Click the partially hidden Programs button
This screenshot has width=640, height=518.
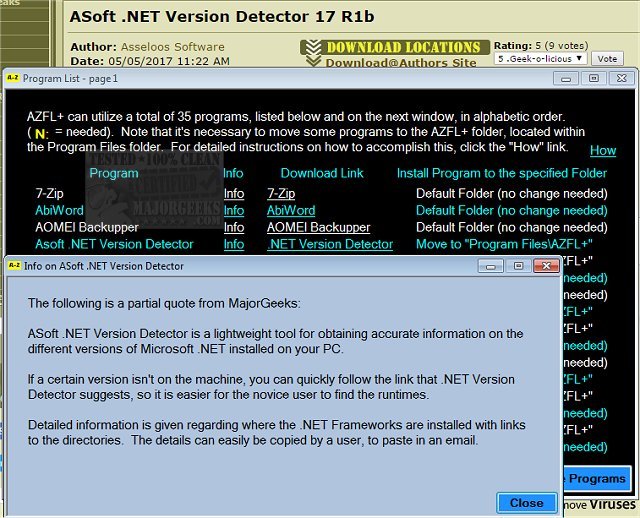597,478
